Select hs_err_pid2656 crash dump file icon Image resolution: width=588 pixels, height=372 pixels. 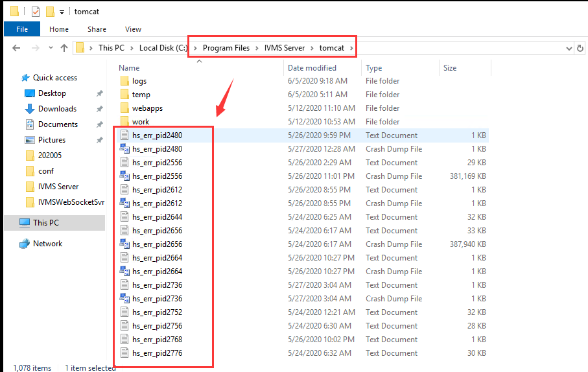pyautogui.click(x=124, y=244)
